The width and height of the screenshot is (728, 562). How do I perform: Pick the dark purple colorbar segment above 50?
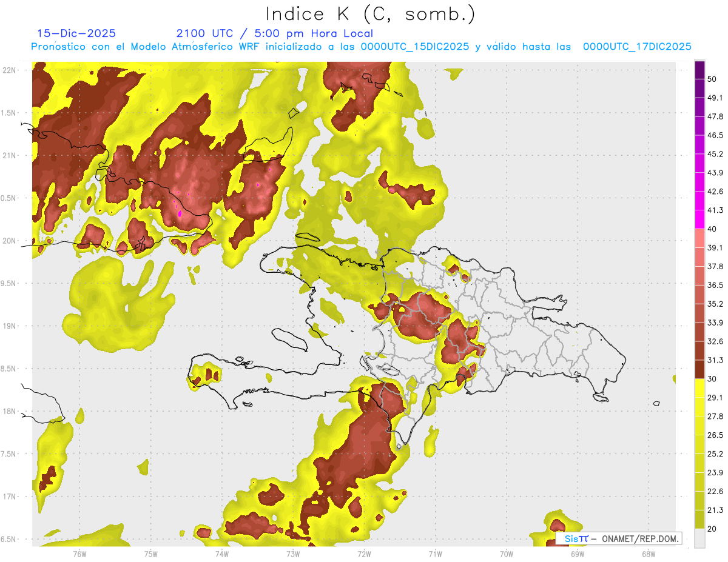click(700, 70)
